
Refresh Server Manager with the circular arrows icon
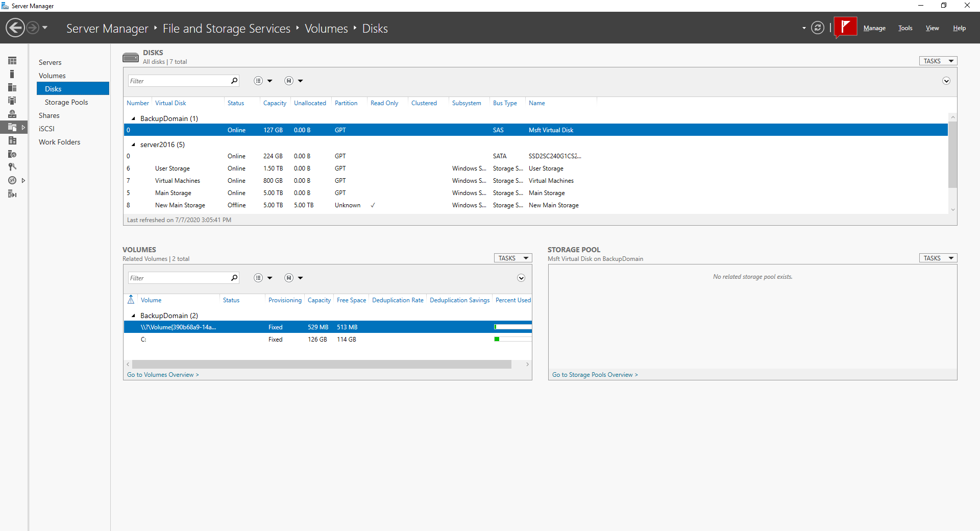click(818, 28)
